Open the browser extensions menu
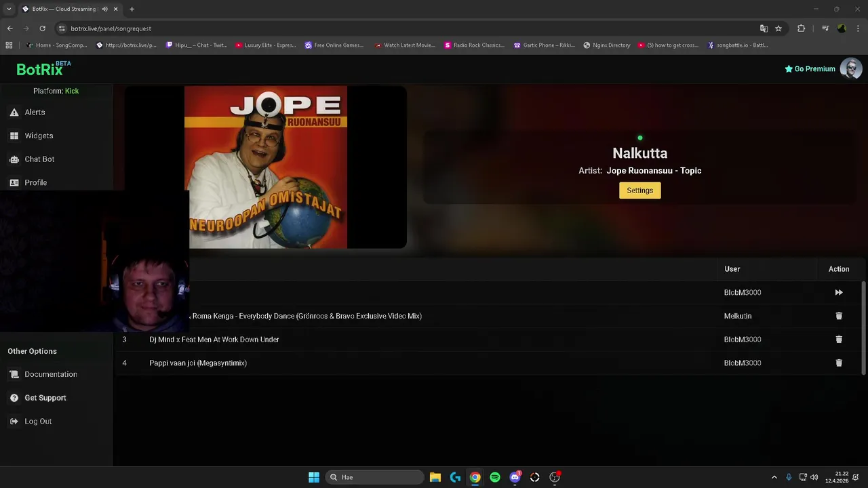This screenshot has width=868, height=488. 802,28
